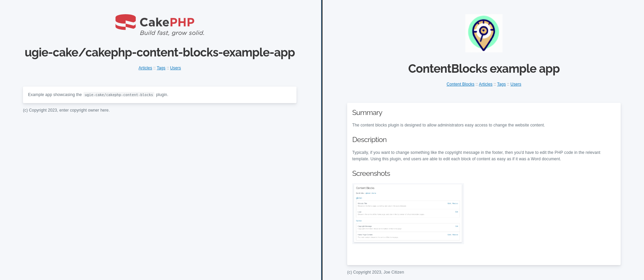Click the 'enter copyright owner here' footer text
Screen dimensions: 644x280
(x=84, y=110)
